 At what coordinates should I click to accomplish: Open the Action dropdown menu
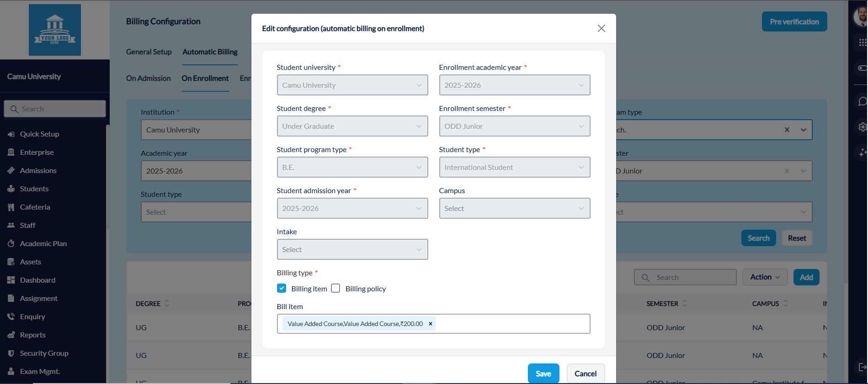click(x=764, y=277)
